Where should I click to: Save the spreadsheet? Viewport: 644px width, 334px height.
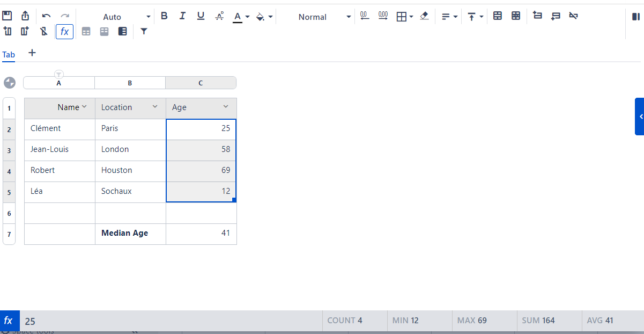(8, 15)
